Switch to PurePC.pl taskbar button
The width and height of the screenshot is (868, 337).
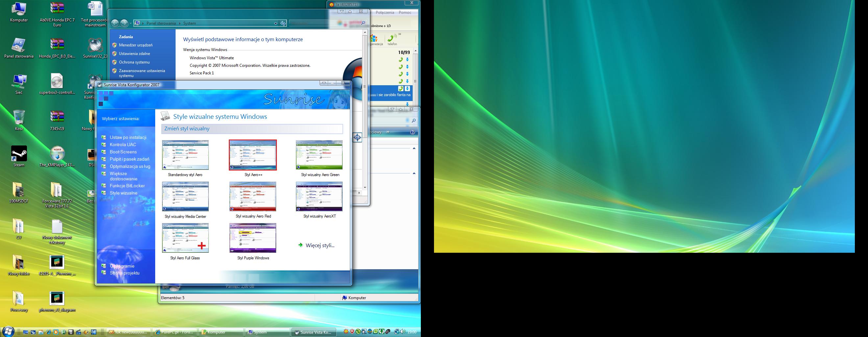click(174, 332)
